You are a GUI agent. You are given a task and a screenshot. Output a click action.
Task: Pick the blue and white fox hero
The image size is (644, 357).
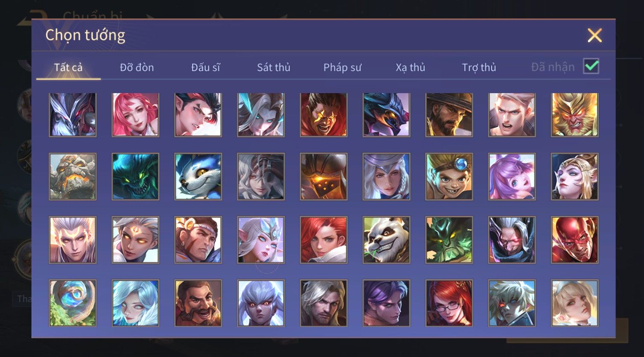(x=198, y=177)
